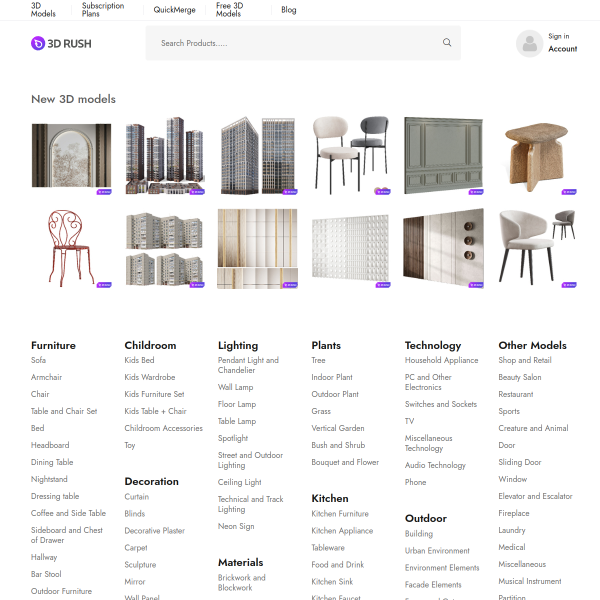Select the Urban Environment link

[437, 551]
